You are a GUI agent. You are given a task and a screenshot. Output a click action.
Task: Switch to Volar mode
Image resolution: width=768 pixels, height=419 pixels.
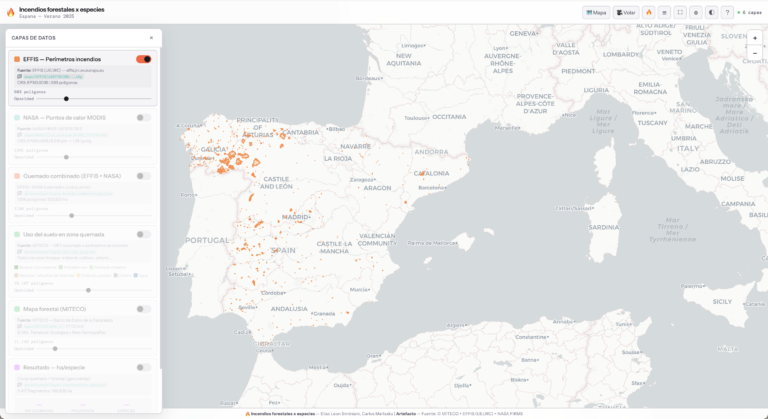pos(626,13)
